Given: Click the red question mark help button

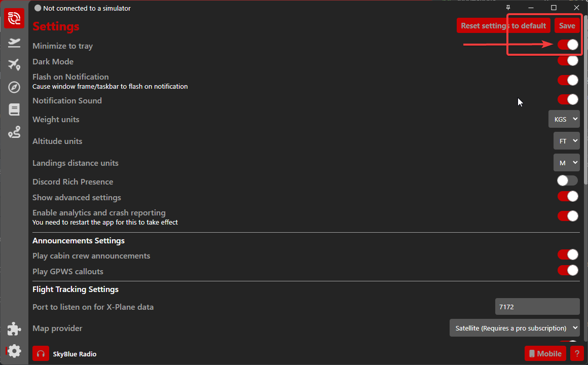Looking at the screenshot, I should 577,353.
